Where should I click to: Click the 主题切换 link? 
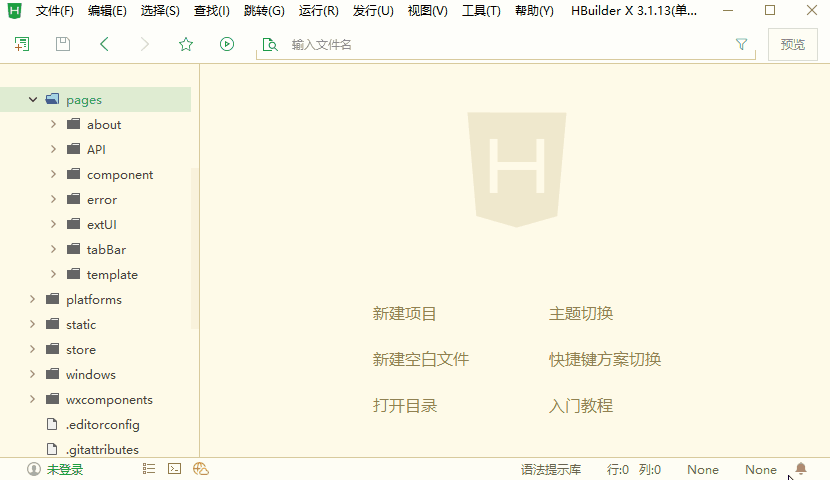(x=581, y=313)
